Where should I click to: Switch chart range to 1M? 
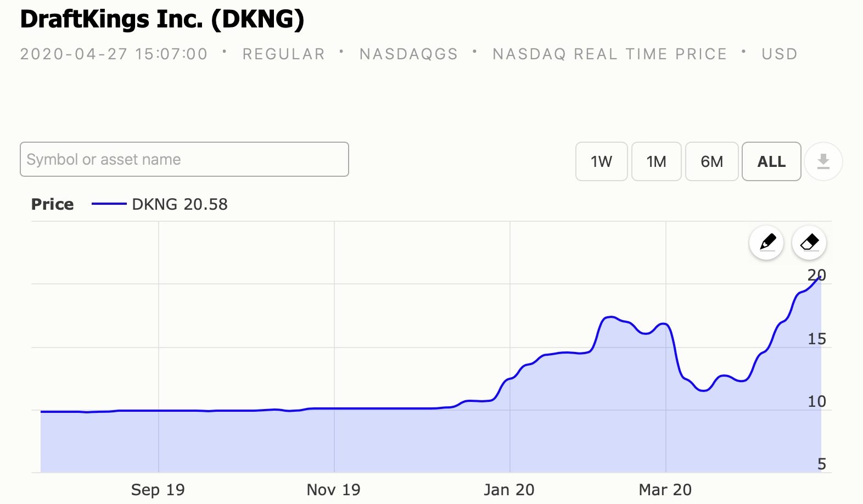[x=656, y=161]
